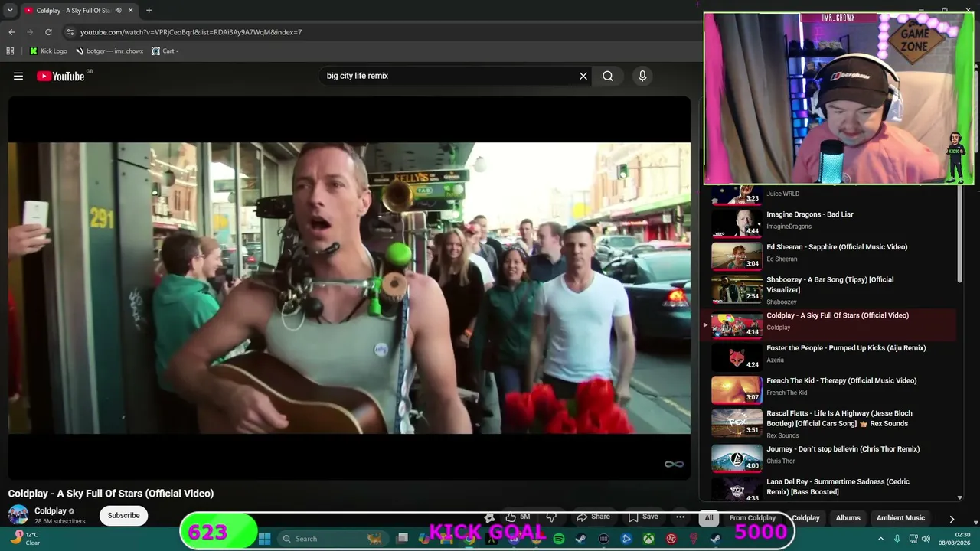
Task: Open the Kick Logo bookmark
Action: tap(48, 51)
